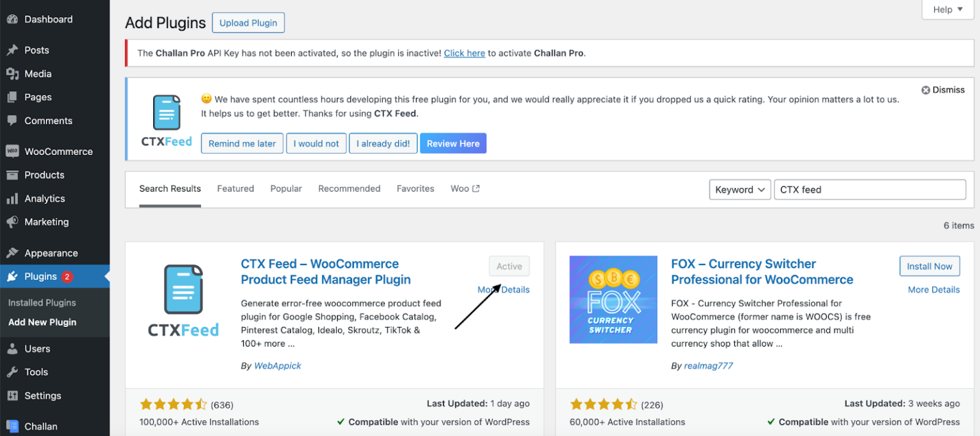The image size is (980, 436).
Task: Click the CTX feed search input field
Action: pyautogui.click(x=869, y=189)
